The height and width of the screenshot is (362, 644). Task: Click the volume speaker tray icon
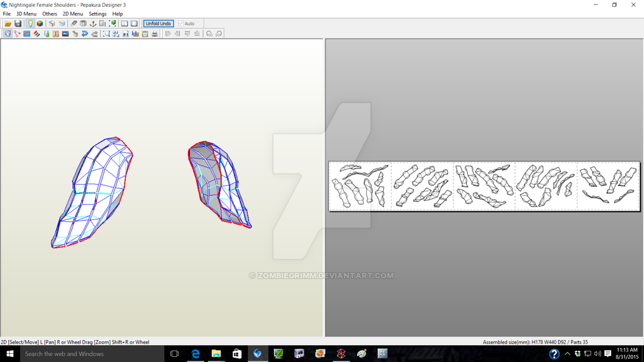click(597, 354)
